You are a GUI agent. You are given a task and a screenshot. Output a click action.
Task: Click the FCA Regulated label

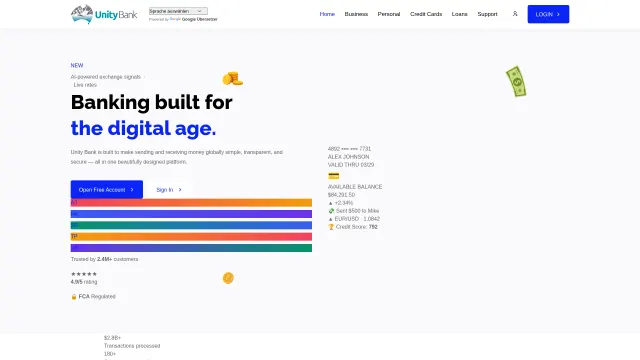(97, 297)
